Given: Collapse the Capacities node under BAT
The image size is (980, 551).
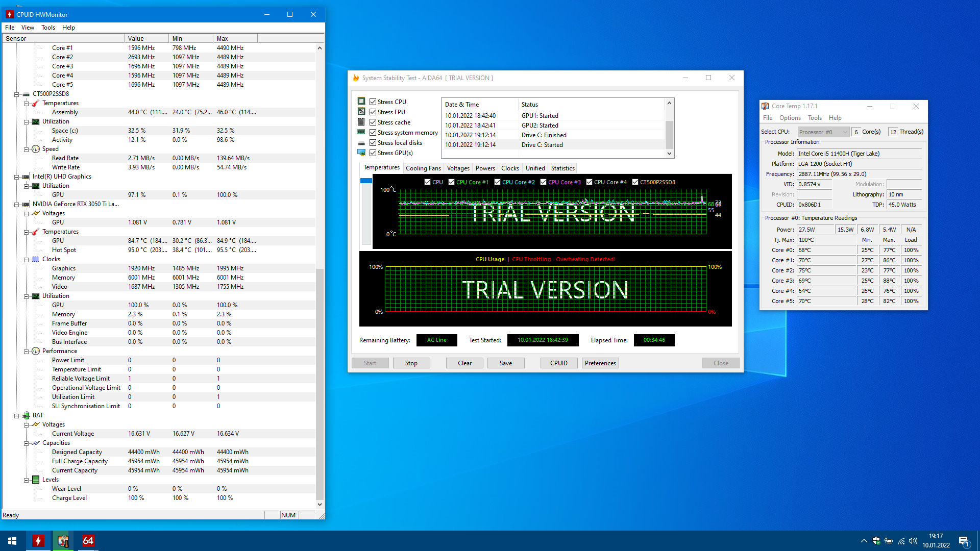Looking at the screenshot, I should tap(26, 443).
